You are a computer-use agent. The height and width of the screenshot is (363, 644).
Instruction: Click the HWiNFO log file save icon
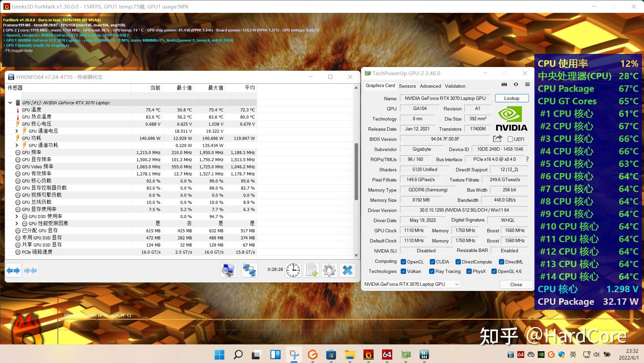(x=311, y=270)
